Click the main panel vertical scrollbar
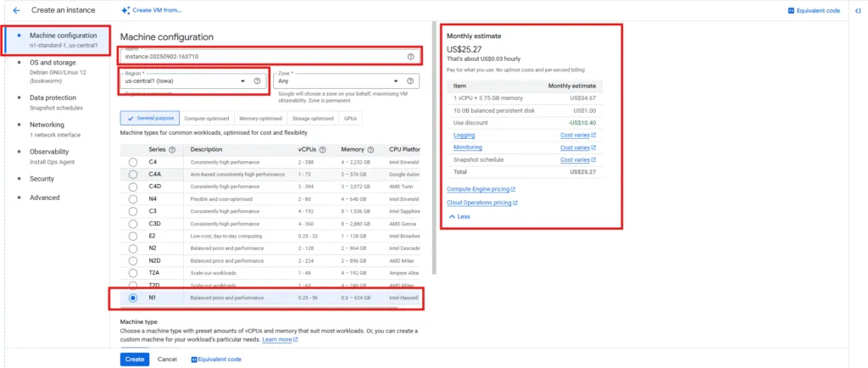Viewport: 868px width, 368px height. (435, 148)
